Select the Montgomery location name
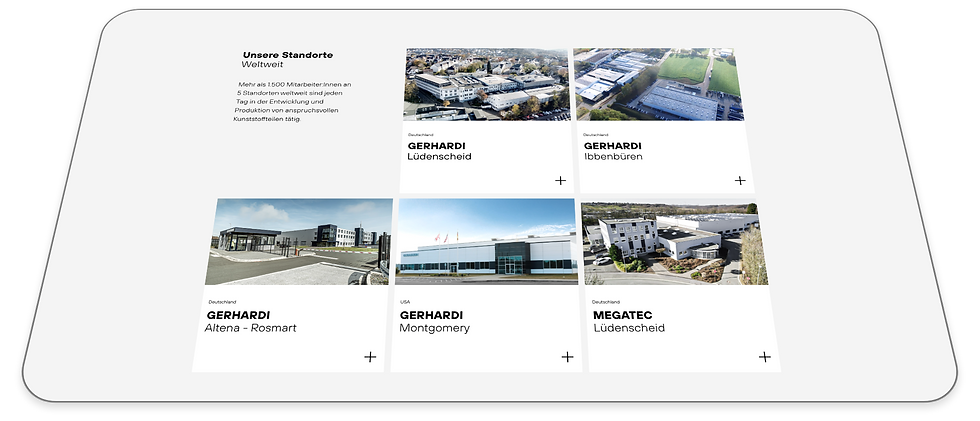 [434, 329]
